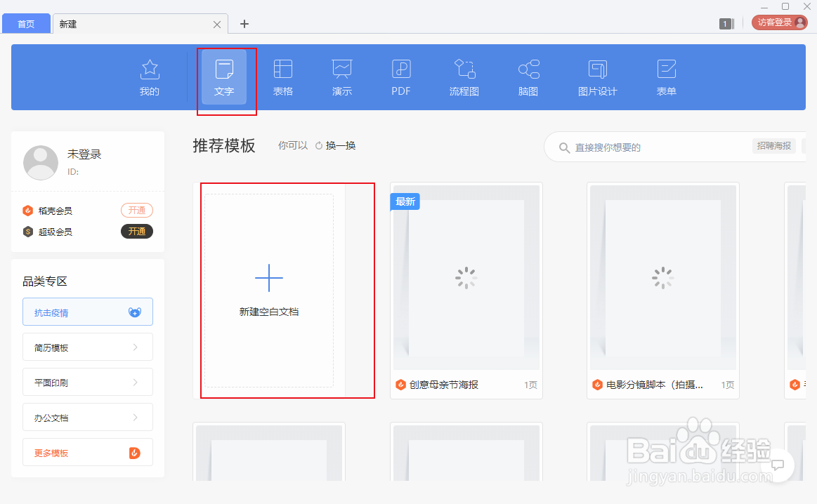Screen dimensions: 817x504
Task: Select the 脑图 mind map type
Action: [x=528, y=78]
